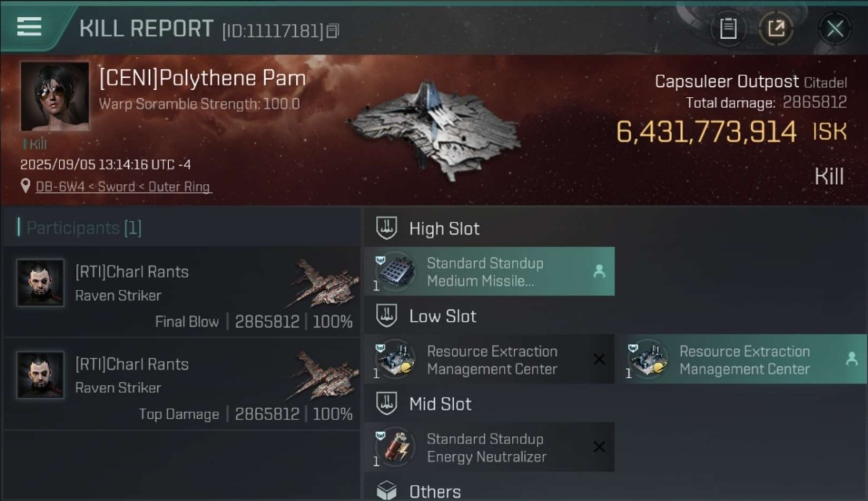
Task: View Polythene Pam's portrait
Action: [55, 96]
